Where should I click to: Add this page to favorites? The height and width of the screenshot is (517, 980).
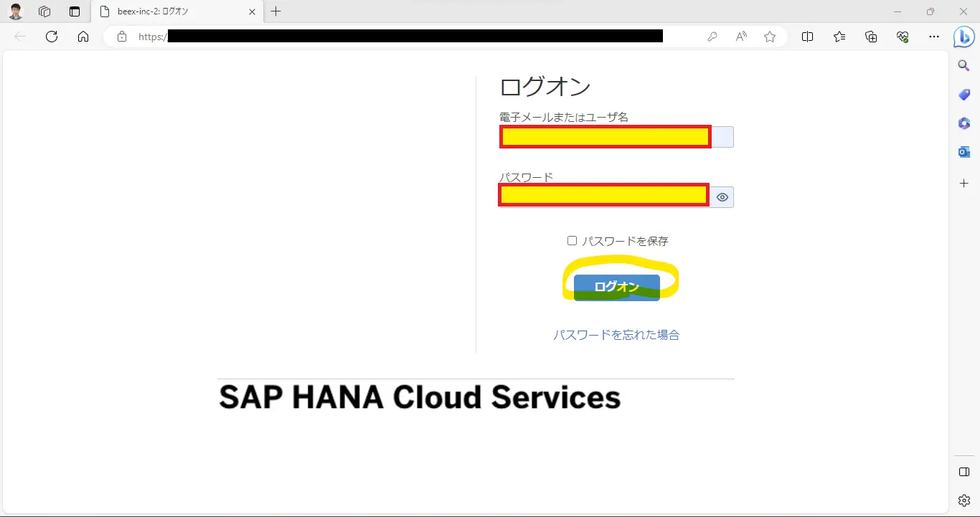(x=770, y=37)
